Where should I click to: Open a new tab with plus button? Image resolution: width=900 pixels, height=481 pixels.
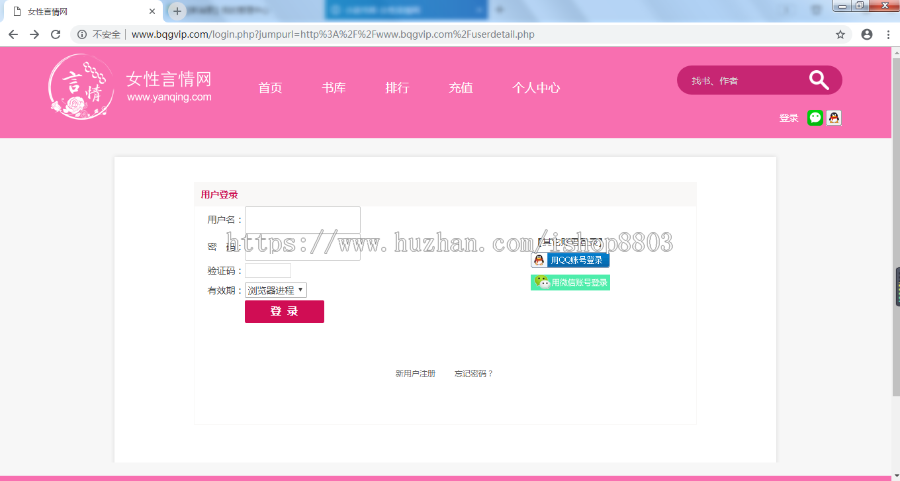pyautogui.click(x=177, y=11)
